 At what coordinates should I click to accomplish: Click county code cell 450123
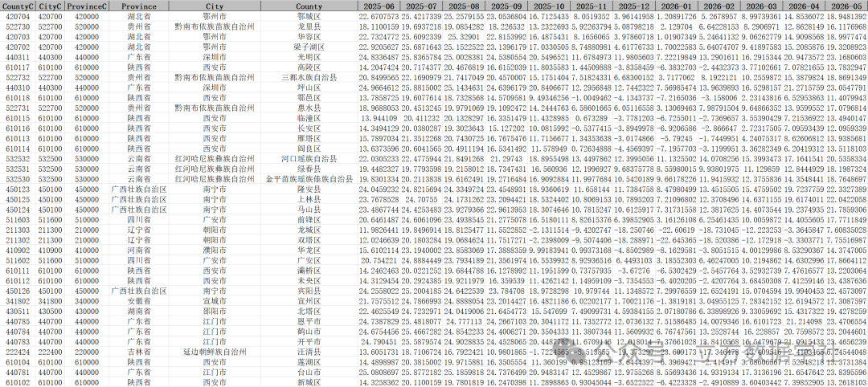pos(18,189)
